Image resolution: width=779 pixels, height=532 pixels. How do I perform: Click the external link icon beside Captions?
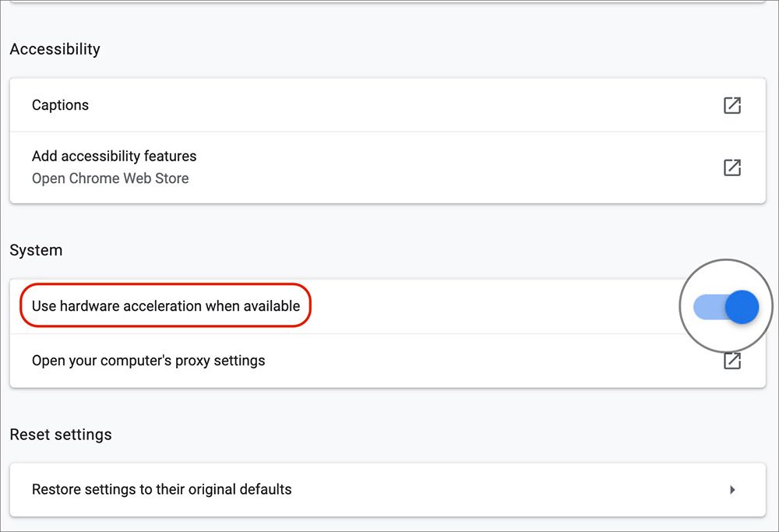point(732,105)
